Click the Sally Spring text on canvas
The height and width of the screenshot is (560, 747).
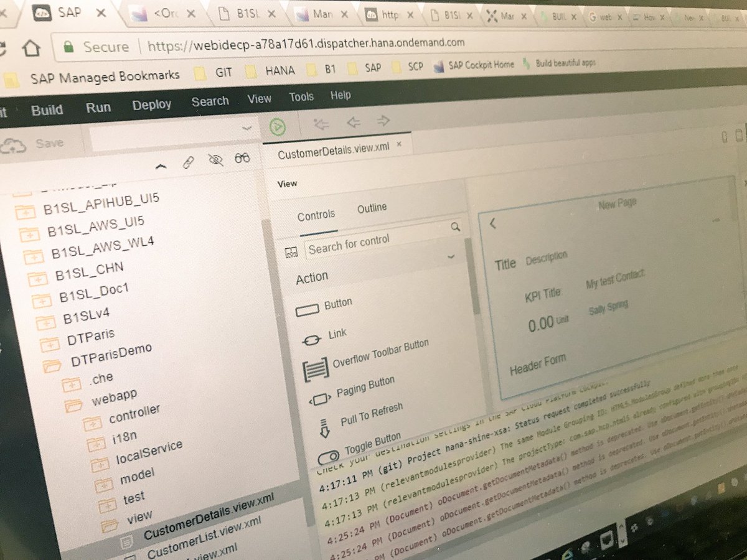[608, 307]
